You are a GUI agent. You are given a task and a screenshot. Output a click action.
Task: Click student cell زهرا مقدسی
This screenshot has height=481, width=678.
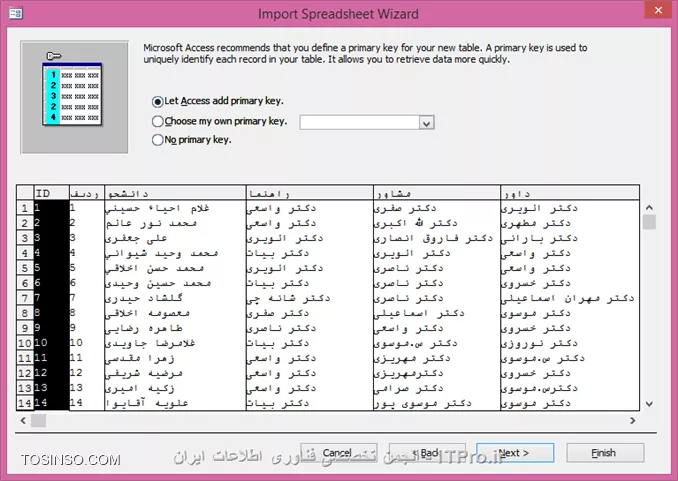click(175, 358)
